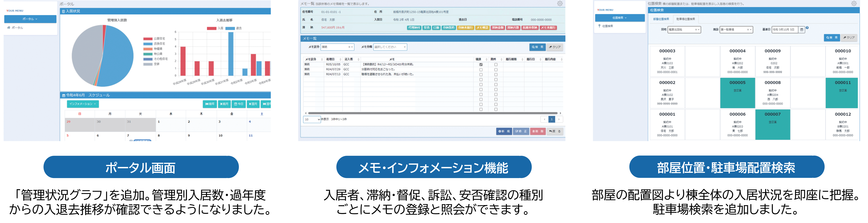This screenshot has height=223, width=868.
Task: Click the 代理納付 status tag
Action: (x=414, y=28)
